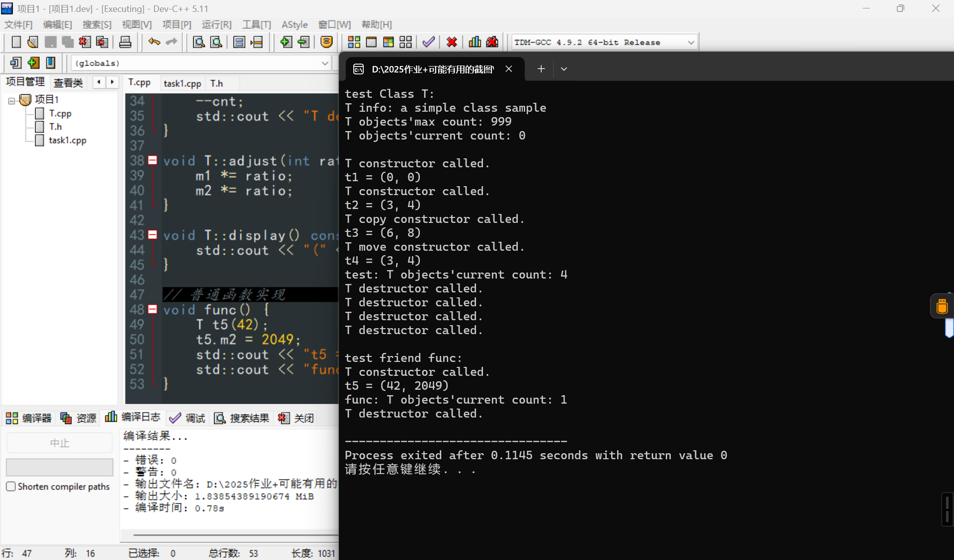Toggle the Shorten compiler paths checkbox
954x560 pixels.
coord(11,487)
